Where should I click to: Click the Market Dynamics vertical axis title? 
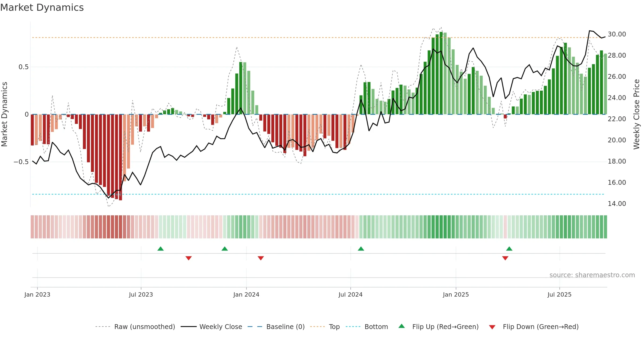[x=4, y=114]
